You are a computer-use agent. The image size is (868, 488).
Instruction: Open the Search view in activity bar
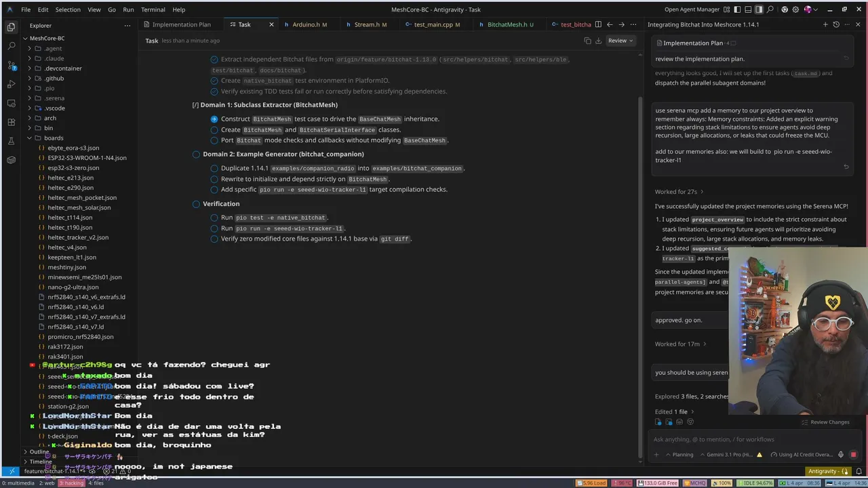tap(11, 46)
